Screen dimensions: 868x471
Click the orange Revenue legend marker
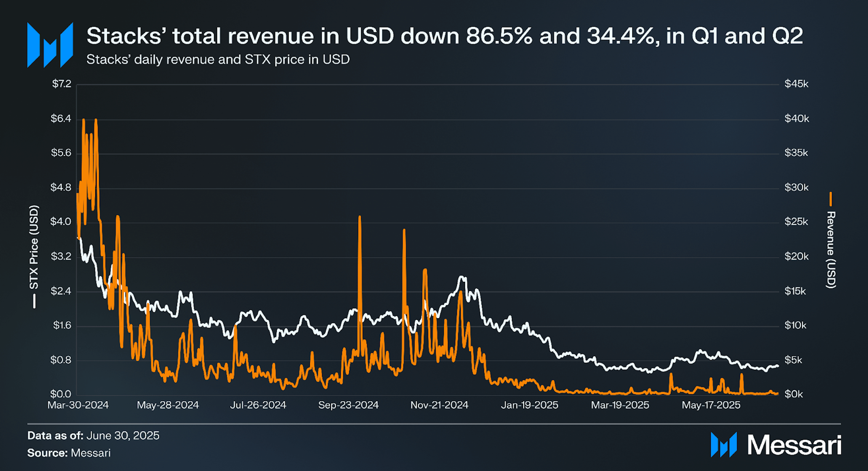(x=830, y=199)
